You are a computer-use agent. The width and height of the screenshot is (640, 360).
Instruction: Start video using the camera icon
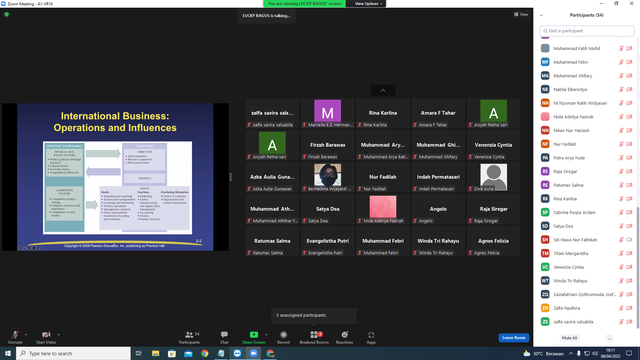pos(46,337)
